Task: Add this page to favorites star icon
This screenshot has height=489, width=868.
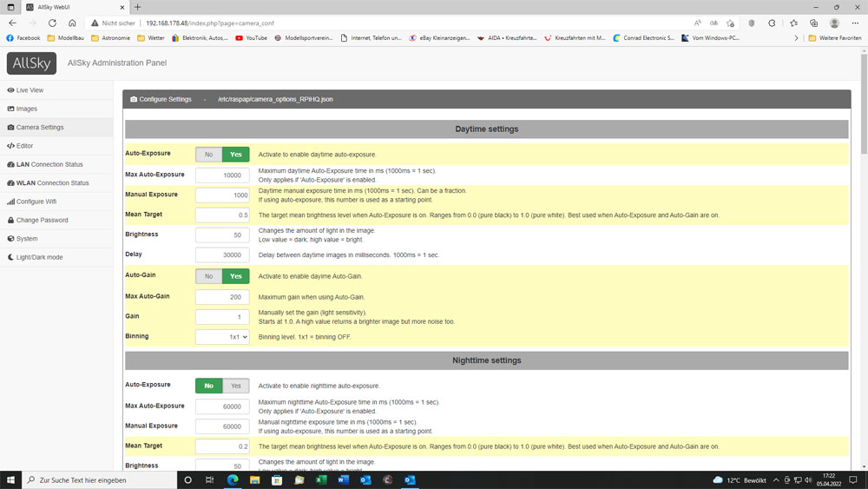Action: click(731, 23)
